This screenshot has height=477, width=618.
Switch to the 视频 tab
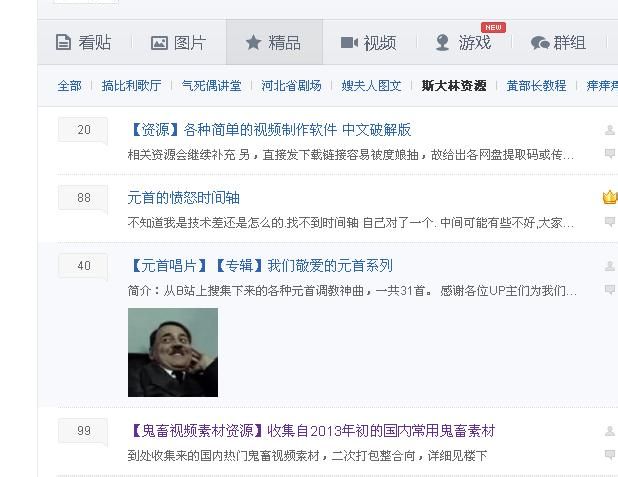[x=369, y=42]
